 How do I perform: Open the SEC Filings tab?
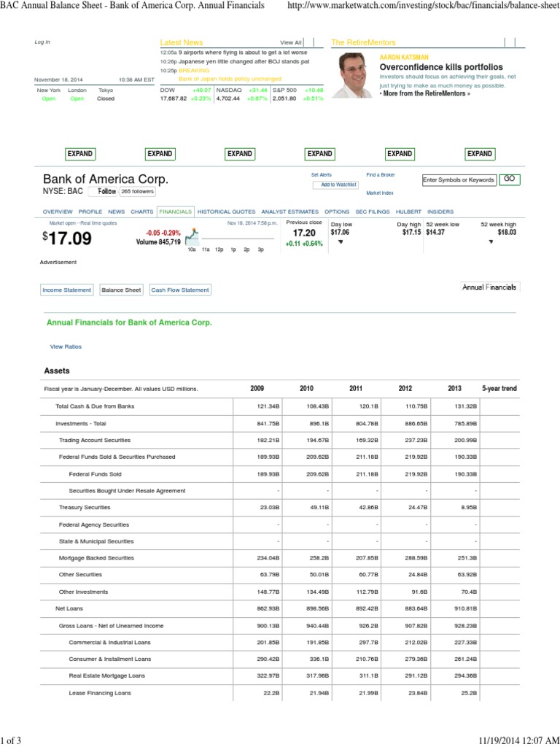[x=373, y=212]
